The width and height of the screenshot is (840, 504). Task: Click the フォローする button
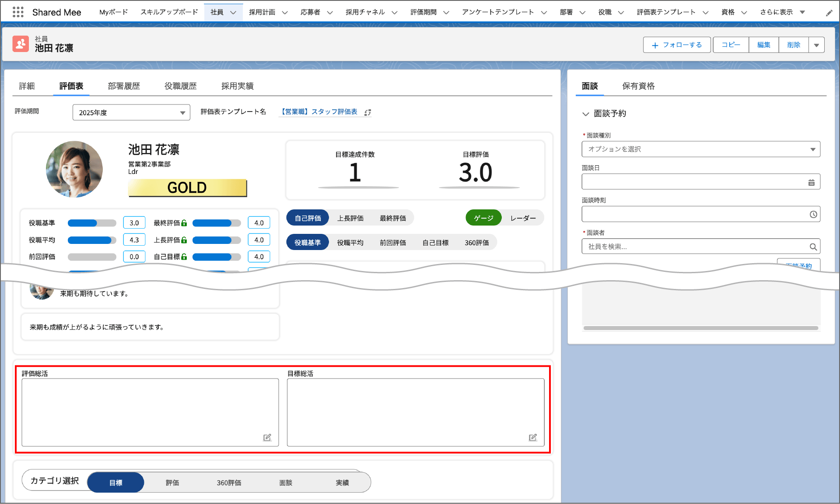pos(676,45)
